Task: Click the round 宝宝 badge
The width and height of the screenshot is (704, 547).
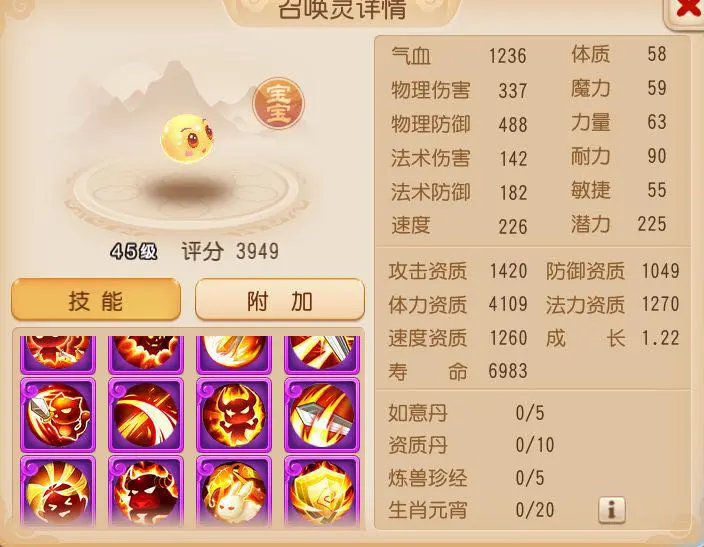Action: coord(278,103)
